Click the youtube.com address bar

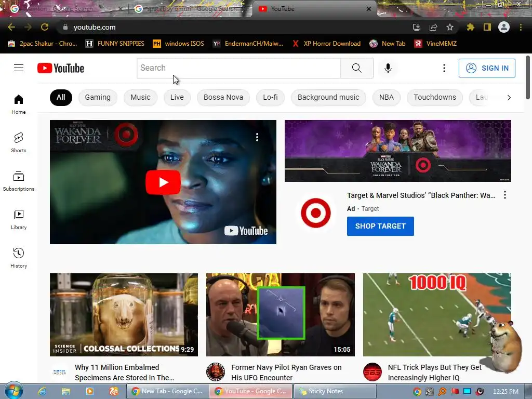click(x=234, y=27)
